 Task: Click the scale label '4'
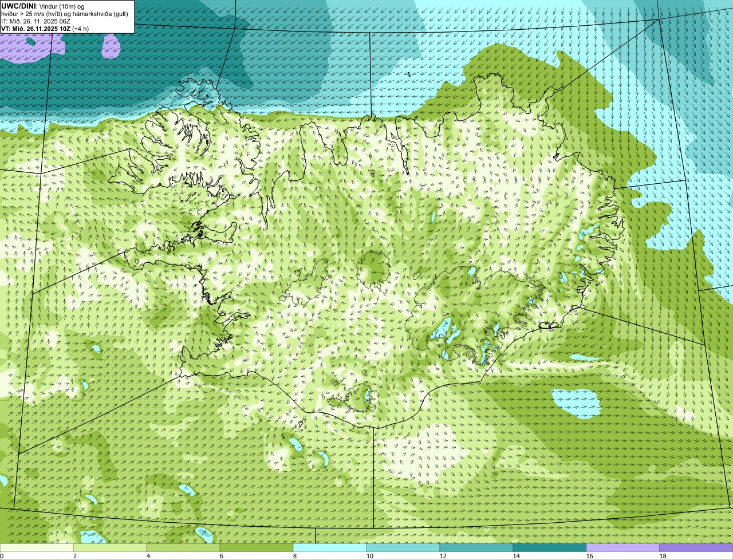coord(148,556)
